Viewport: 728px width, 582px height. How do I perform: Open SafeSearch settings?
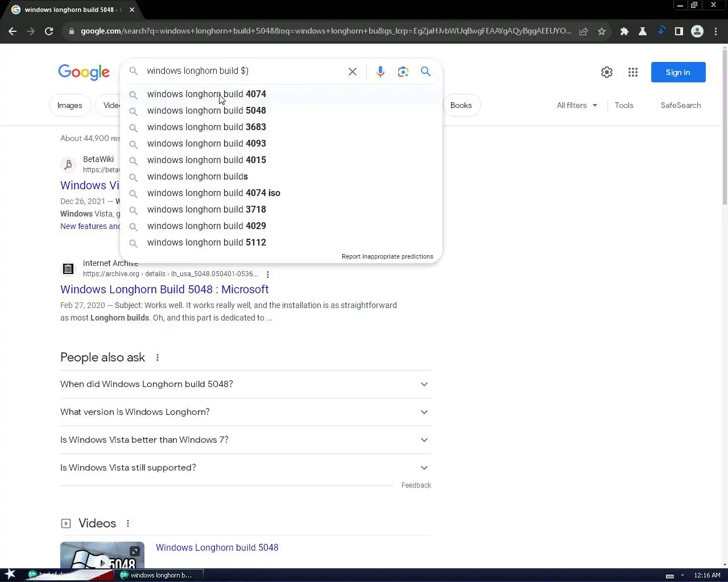pyautogui.click(x=681, y=105)
